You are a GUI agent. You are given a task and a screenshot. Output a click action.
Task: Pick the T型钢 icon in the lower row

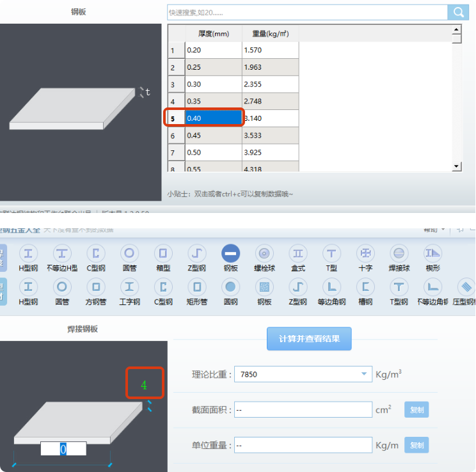pyautogui.click(x=399, y=287)
